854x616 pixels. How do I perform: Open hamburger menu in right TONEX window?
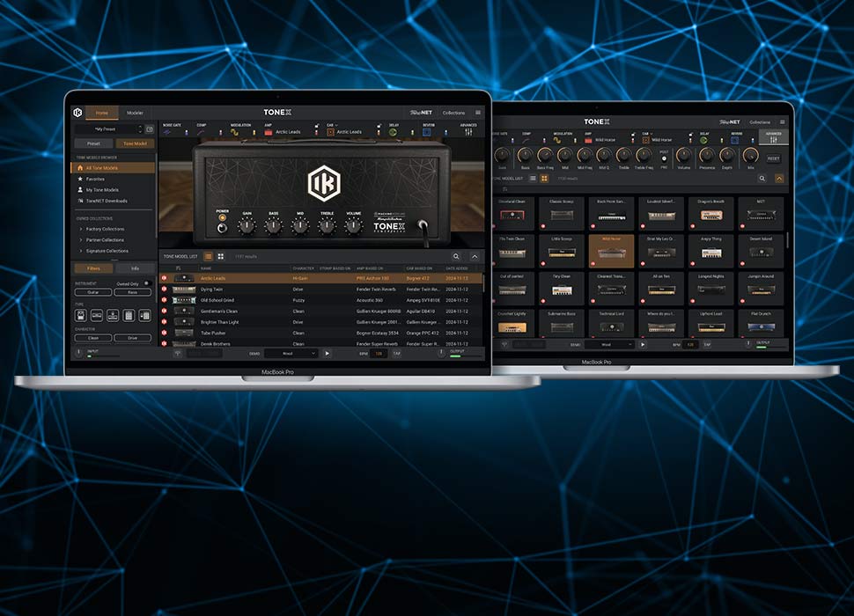click(782, 122)
